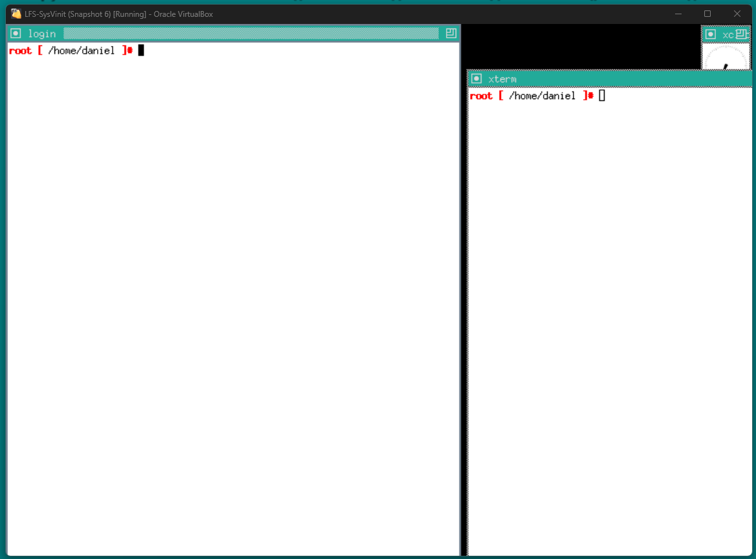Click the root prompt in login terminal
Image resolution: width=756 pixels, height=559 pixels.
click(20, 51)
